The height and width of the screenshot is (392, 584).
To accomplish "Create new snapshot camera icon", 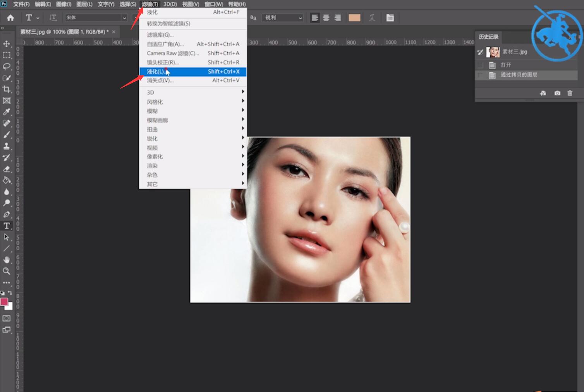I will pyautogui.click(x=557, y=93).
